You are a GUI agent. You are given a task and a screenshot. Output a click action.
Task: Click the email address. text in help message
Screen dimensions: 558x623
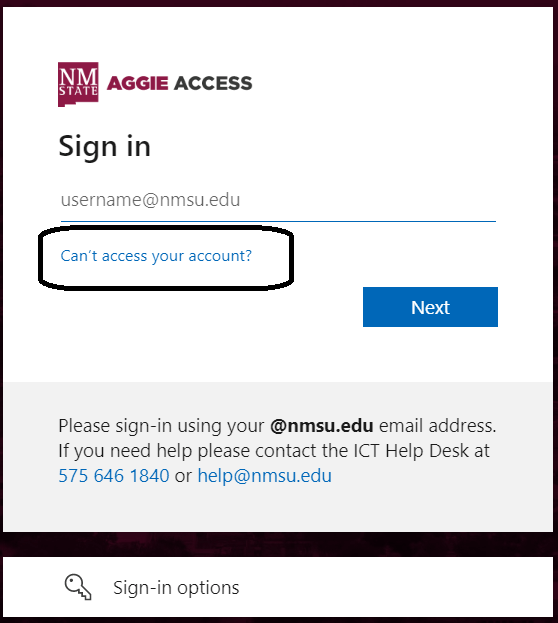click(438, 426)
